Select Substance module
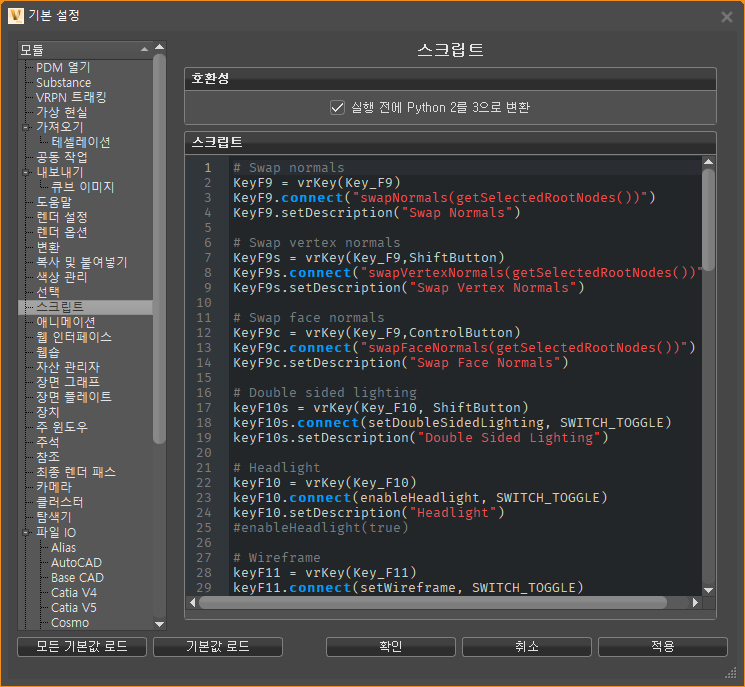 tap(64, 83)
